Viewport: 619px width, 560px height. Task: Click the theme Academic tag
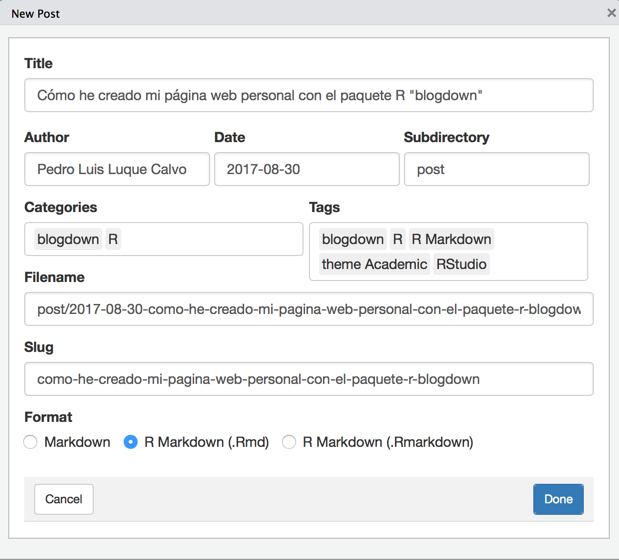coord(374,264)
